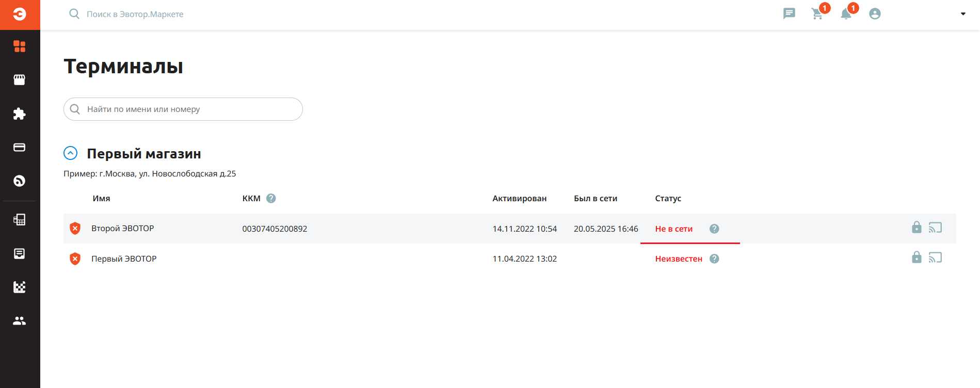
Task: Click the store address text line
Action: pyautogui.click(x=150, y=173)
